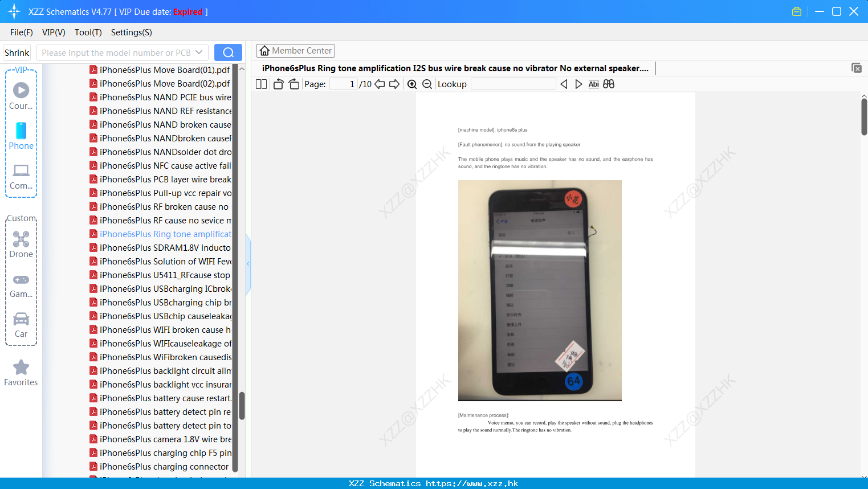Open iPhone6sPlus WIFI broken cause file
Viewport: 868px width, 489px height.
tap(160, 330)
